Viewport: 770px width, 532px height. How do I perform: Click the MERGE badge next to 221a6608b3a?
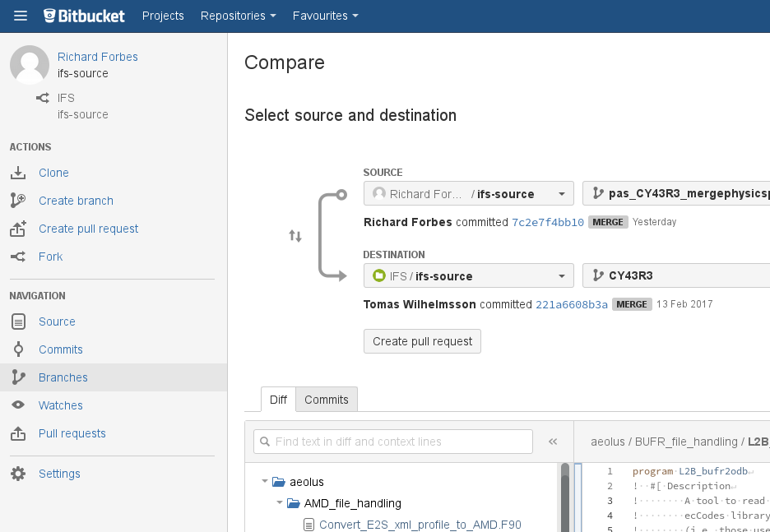[x=632, y=305]
